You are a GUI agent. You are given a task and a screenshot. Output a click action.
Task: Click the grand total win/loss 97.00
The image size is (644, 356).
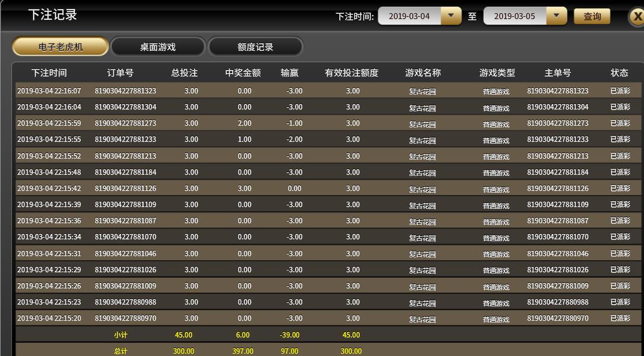point(290,351)
